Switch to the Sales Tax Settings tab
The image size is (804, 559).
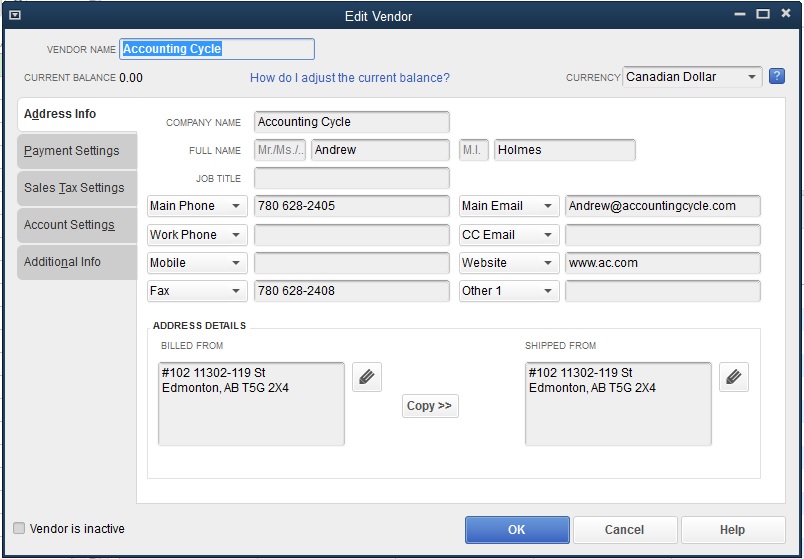coord(77,188)
